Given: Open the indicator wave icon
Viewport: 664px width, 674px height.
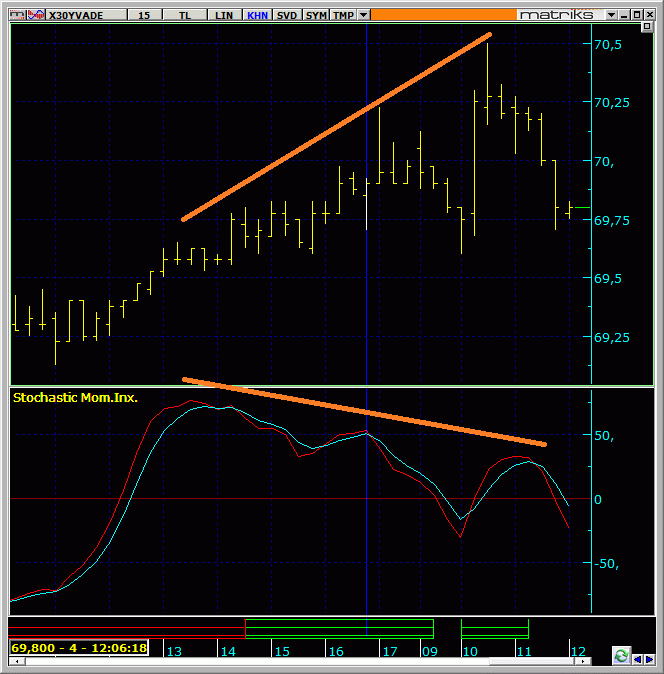Looking at the screenshot, I should tap(37, 15).
